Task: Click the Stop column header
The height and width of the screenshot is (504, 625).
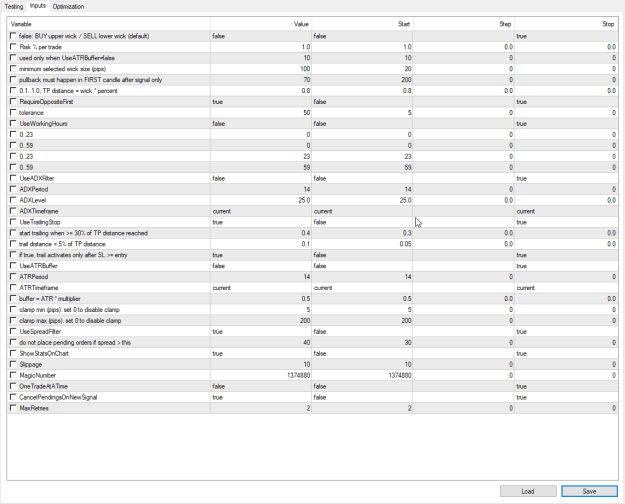Action: tap(566, 24)
